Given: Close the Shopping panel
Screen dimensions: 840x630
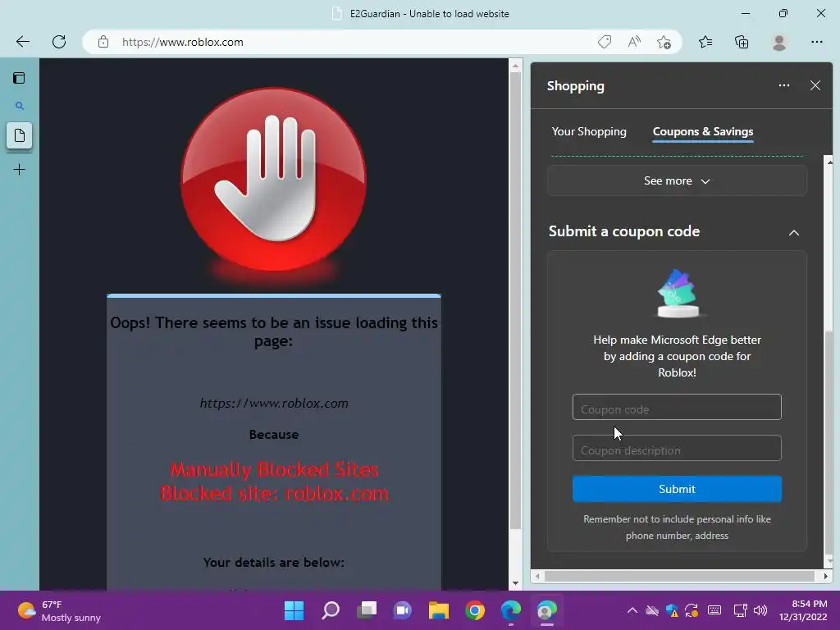Looking at the screenshot, I should pos(815,85).
